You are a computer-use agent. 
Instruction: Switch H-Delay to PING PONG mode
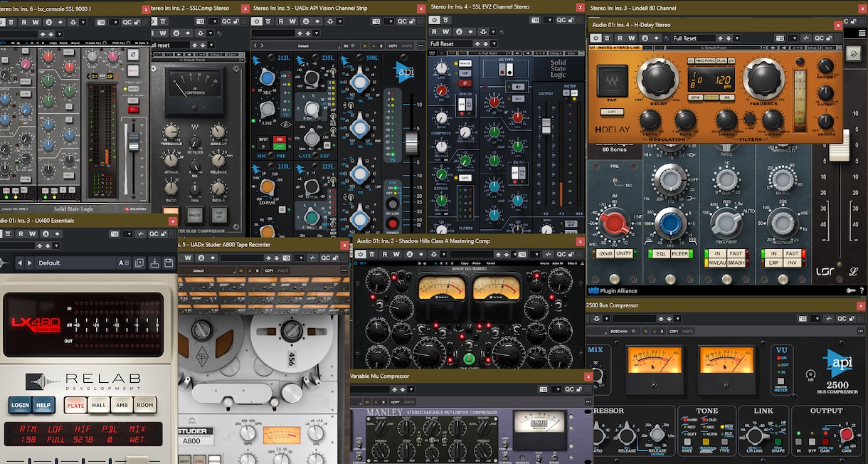point(705,62)
